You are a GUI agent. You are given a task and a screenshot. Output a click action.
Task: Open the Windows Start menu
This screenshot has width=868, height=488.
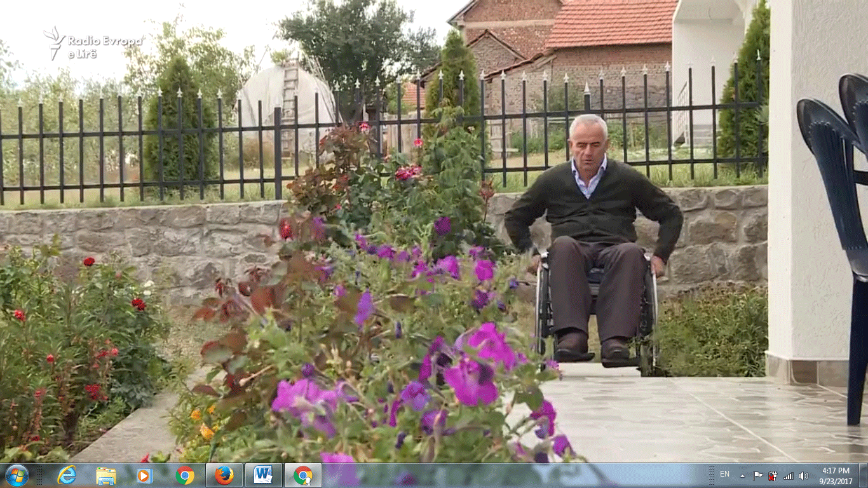tap(17, 475)
